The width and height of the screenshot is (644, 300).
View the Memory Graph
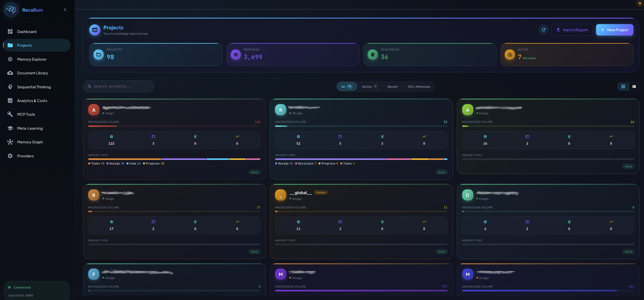[30, 142]
